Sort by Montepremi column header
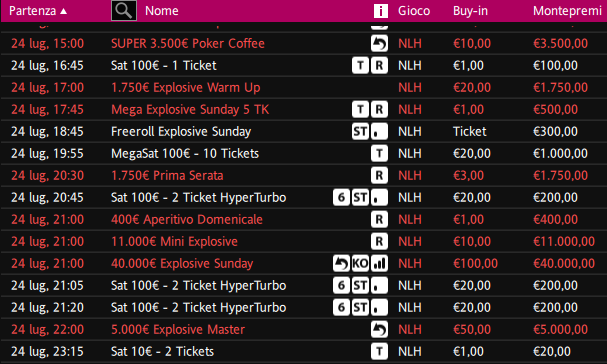This screenshot has width=607, height=364. pyautogui.click(x=567, y=11)
